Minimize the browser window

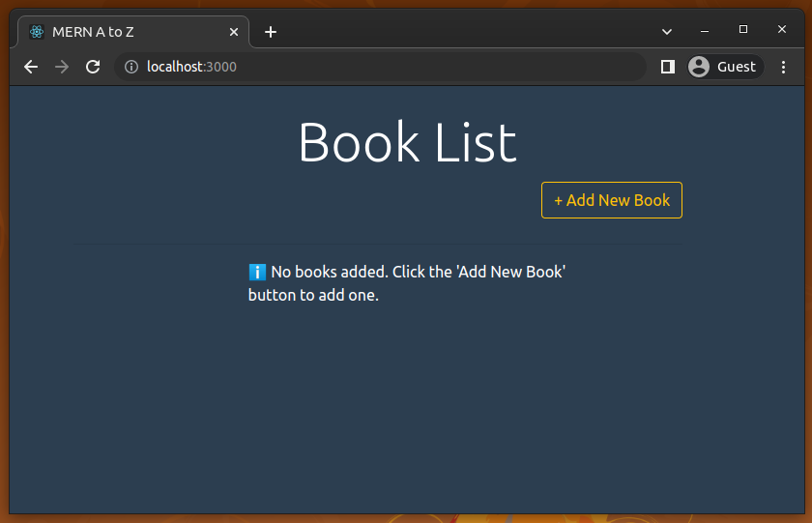click(705, 31)
